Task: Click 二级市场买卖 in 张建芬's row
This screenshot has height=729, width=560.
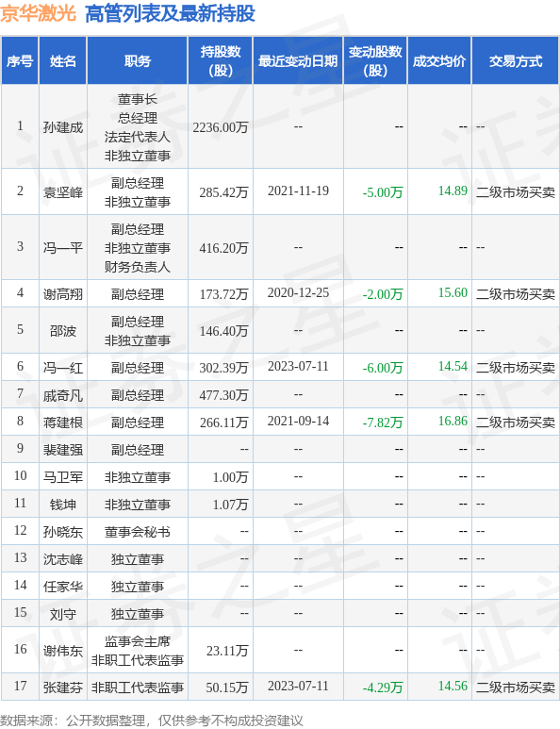Action: 516,688
